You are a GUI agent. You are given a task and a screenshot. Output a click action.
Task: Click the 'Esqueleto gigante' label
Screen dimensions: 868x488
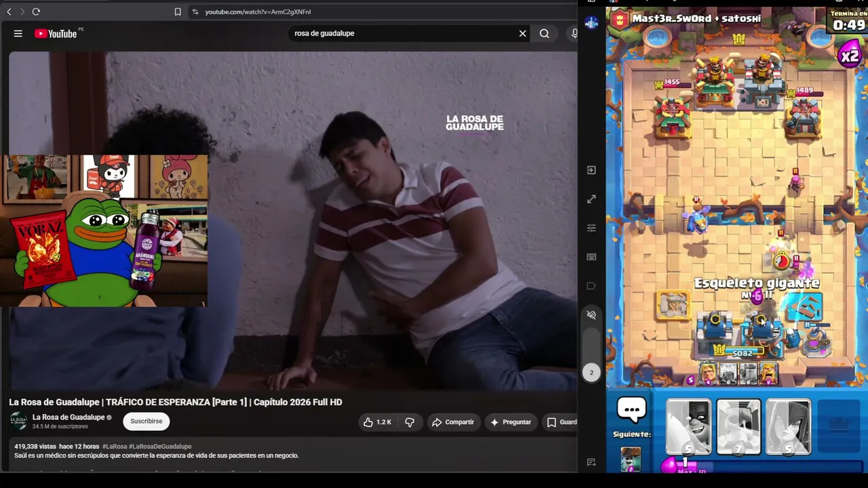757,283
